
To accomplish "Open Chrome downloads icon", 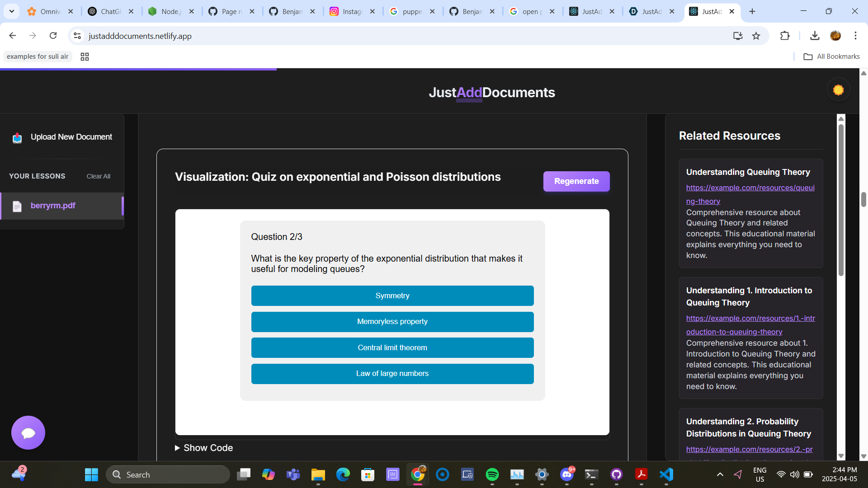I will pos(815,36).
